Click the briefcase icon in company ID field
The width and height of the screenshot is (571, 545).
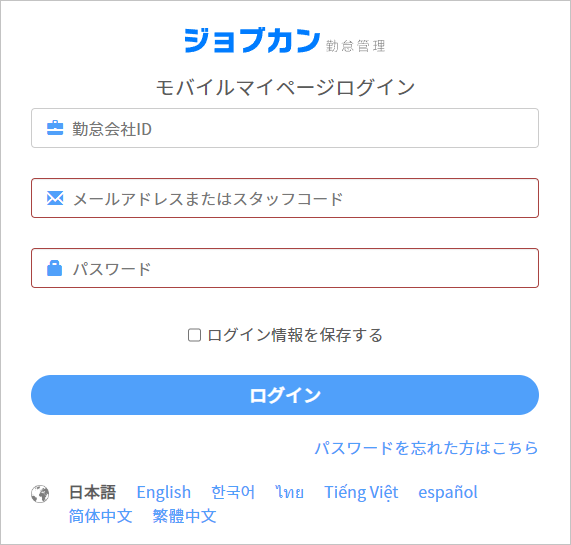click(55, 128)
